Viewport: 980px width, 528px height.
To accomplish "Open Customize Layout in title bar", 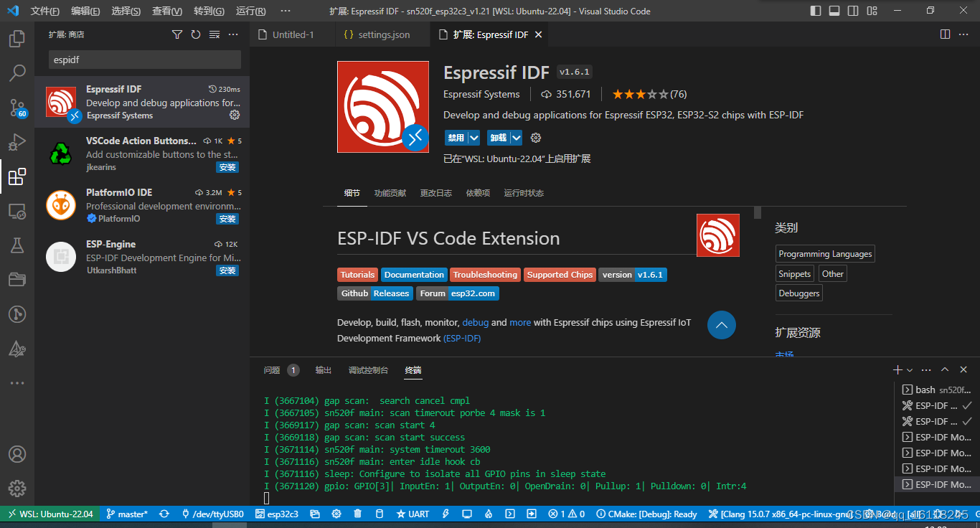I will click(872, 11).
